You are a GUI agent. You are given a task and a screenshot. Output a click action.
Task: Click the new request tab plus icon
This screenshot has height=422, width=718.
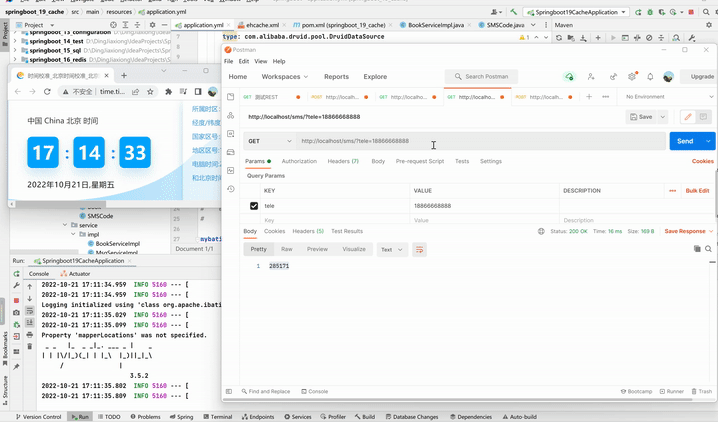pyautogui.click(x=590, y=97)
